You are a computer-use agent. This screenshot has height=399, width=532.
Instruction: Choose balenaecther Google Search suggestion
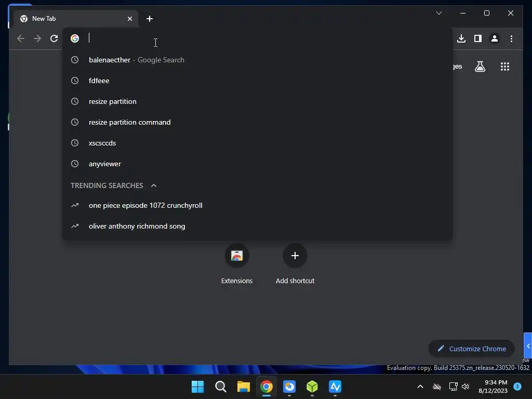point(258,60)
